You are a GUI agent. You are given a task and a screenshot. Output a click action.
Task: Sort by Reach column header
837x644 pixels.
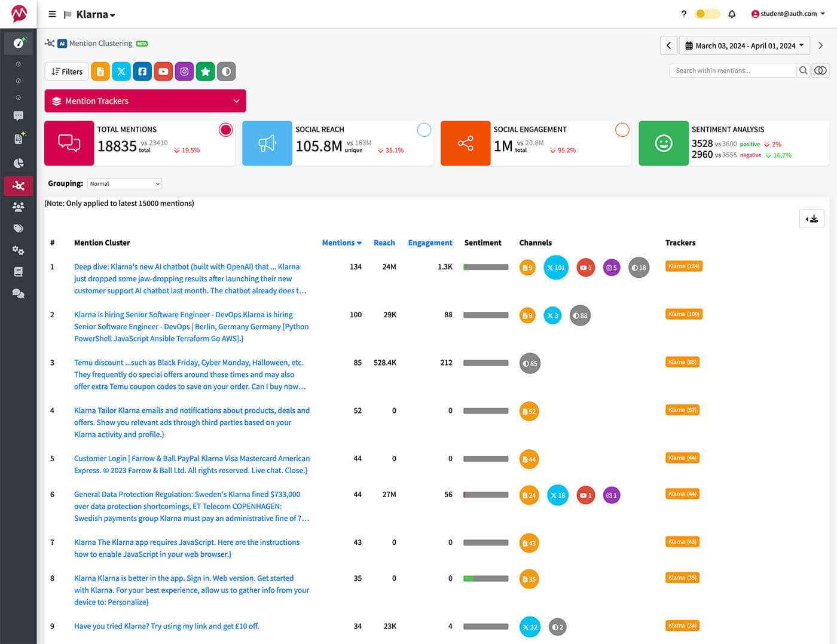point(384,243)
